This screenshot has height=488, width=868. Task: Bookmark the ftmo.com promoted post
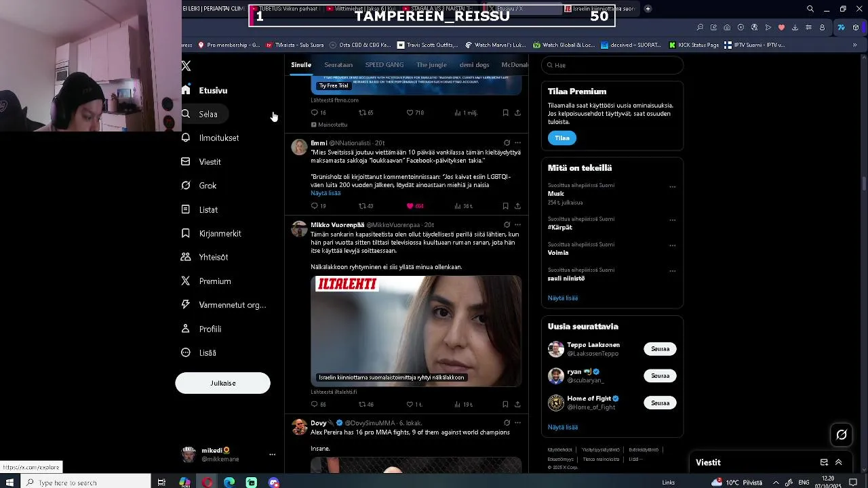pos(505,113)
